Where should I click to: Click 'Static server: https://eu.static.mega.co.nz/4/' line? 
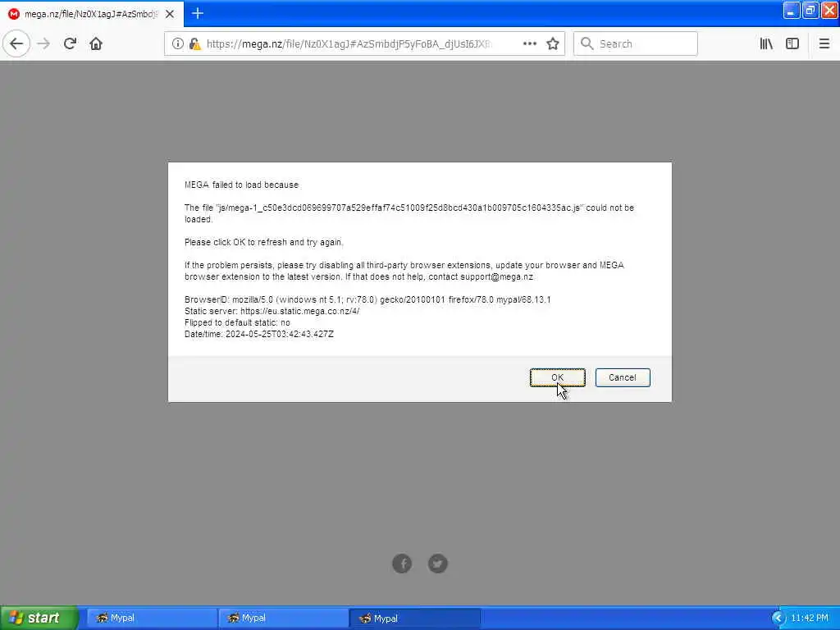click(x=272, y=311)
